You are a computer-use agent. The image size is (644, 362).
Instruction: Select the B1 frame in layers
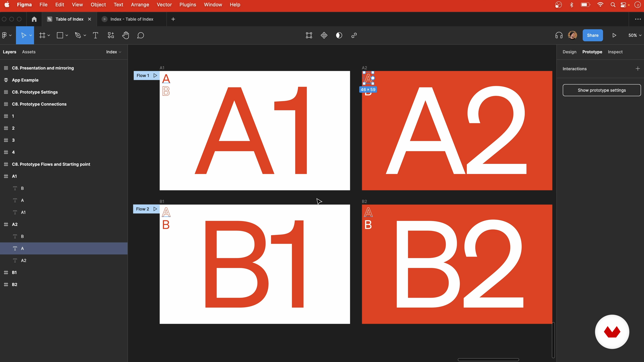(64, 272)
